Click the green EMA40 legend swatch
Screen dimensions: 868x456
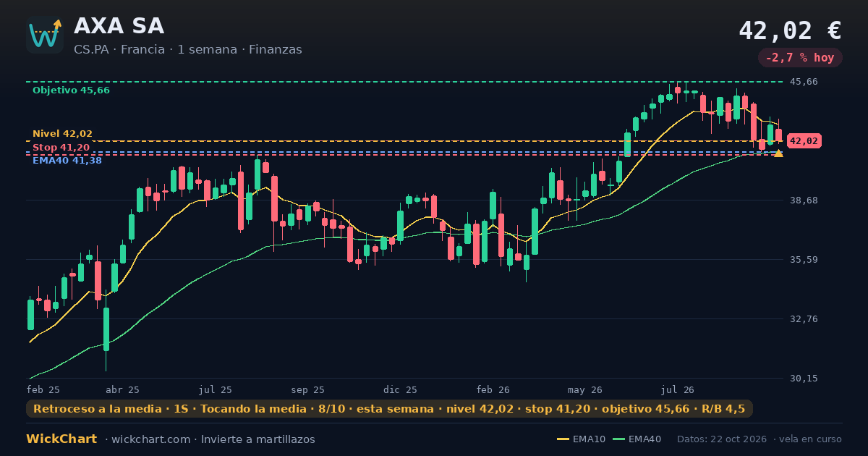pyautogui.click(x=618, y=439)
